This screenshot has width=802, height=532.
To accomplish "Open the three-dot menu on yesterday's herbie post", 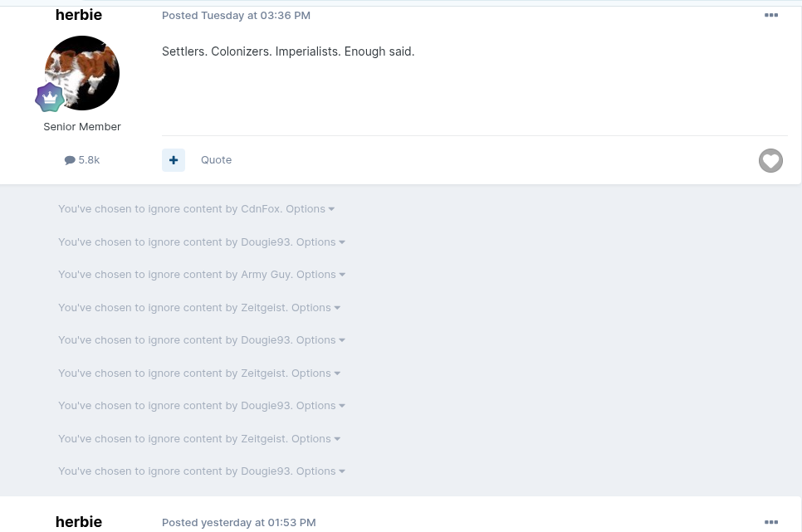I will 770,522.
